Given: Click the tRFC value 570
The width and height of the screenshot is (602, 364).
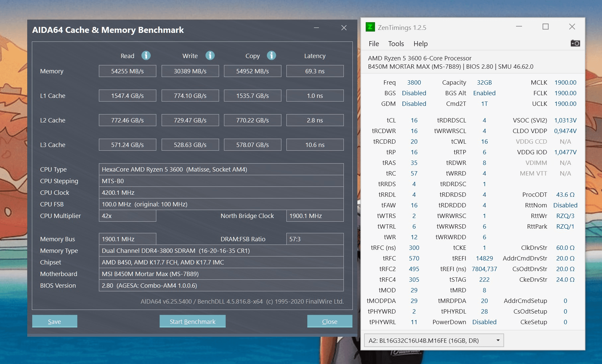Looking at the screenshot, I should click(414, 258).
